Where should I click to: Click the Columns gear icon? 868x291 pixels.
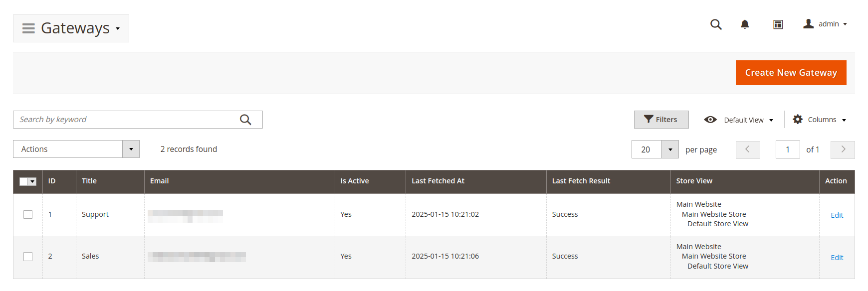[x=798, y=120]
